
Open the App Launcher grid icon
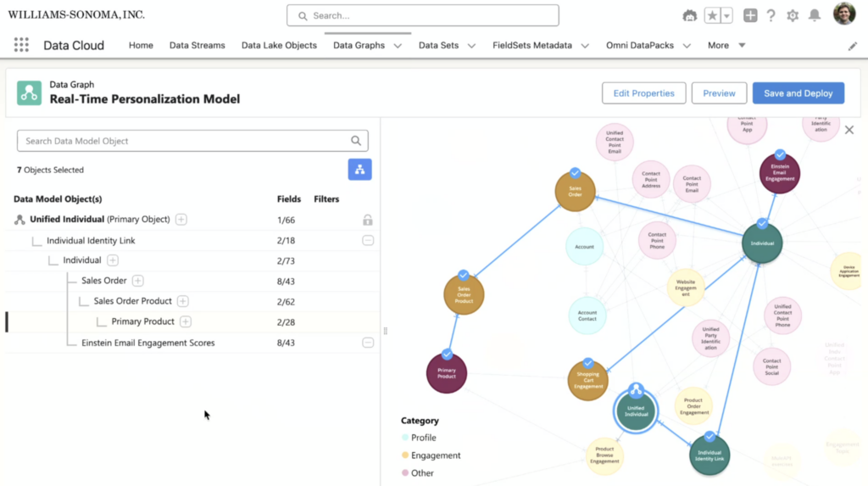click(21, 45)
